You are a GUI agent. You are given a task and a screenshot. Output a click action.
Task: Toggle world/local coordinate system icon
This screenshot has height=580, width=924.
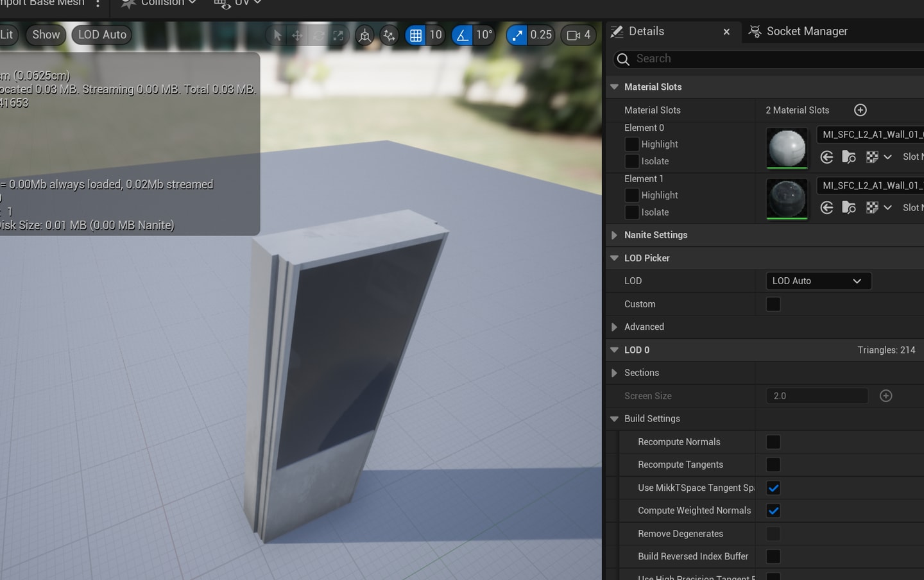click(364, 35)
